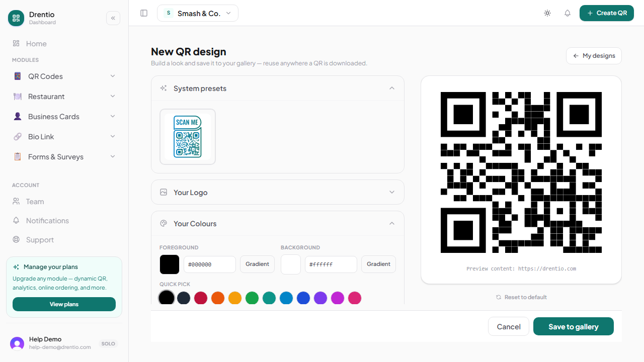Pick the orange quick pick colour
Viewport: 644px width, 362px height.
point(218,298)
